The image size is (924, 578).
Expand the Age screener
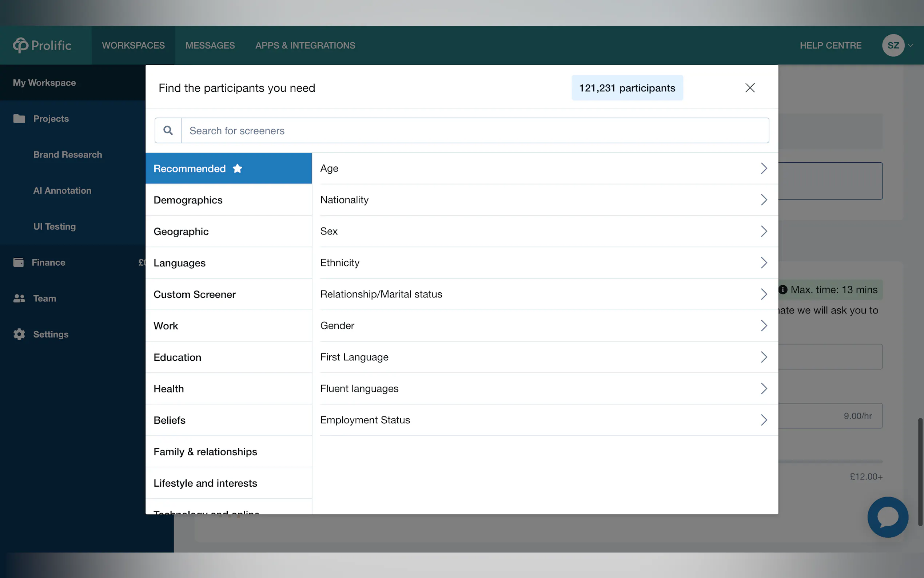[763, 168]
